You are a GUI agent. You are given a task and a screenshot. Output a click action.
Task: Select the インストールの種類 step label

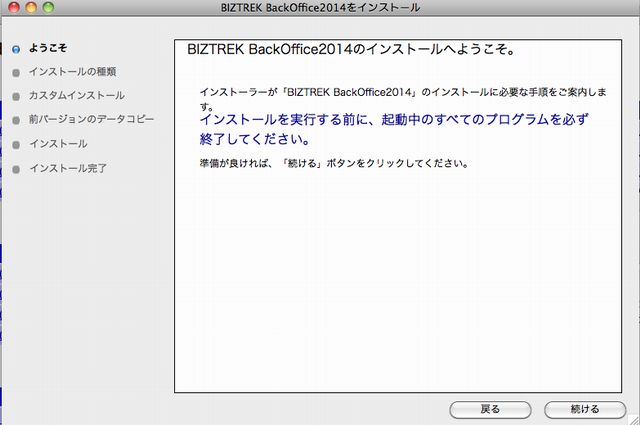pos(73,72)
